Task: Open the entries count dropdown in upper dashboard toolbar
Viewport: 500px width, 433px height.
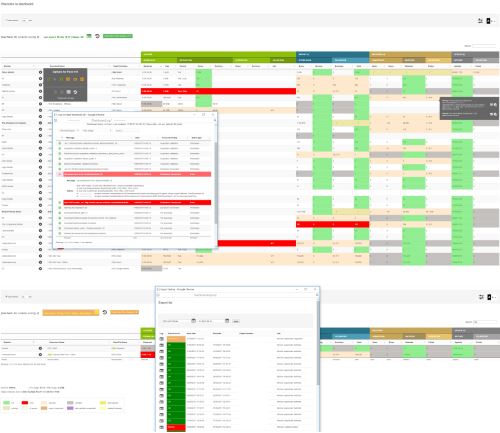Action: 25,20
